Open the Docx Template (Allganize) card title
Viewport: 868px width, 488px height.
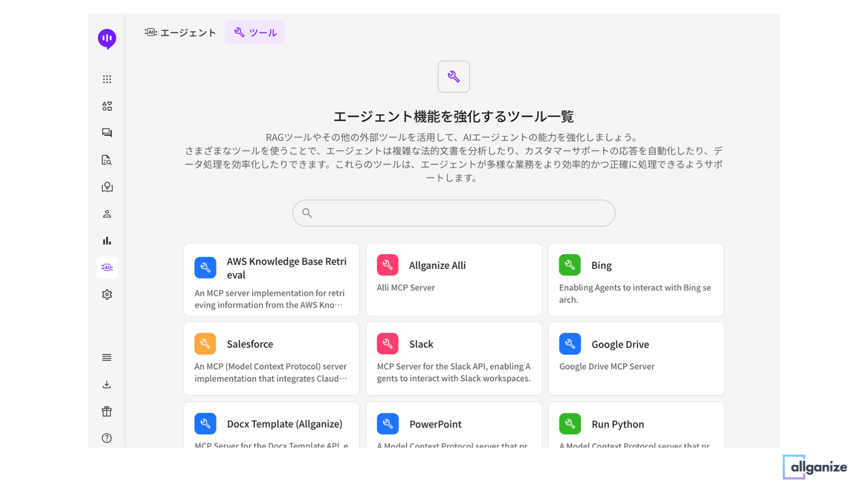coord(284,424)
